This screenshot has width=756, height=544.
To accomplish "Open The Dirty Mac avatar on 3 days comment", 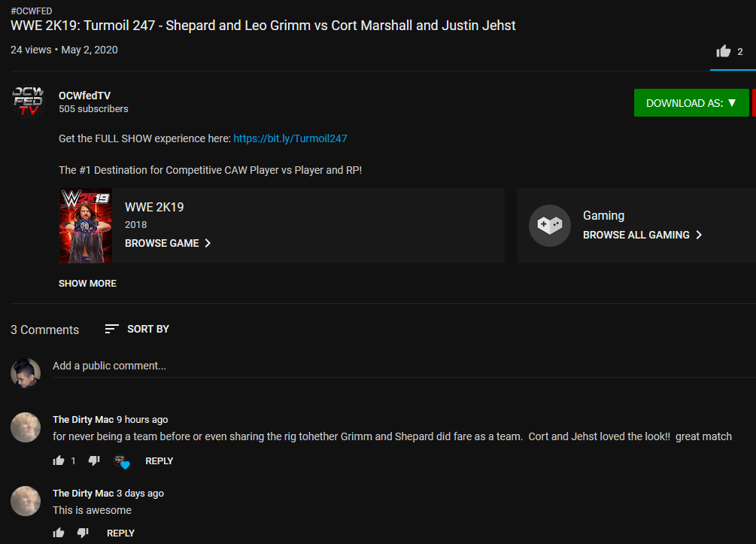I will [x=26, y=501].
